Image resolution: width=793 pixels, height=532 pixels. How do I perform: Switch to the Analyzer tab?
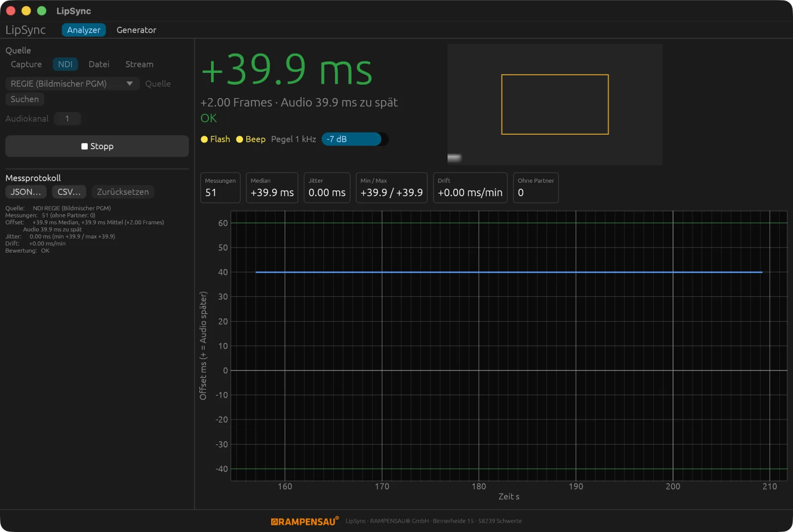point(84,30)
